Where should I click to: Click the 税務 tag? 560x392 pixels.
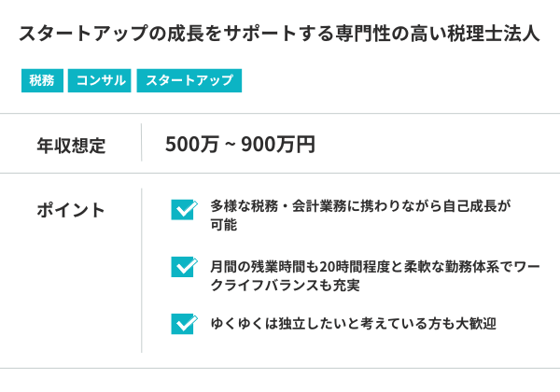42,80
